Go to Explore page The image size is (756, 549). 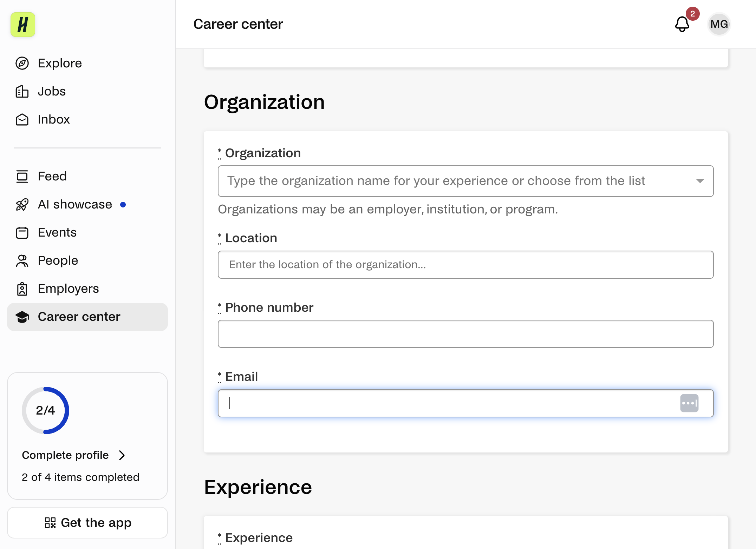87,63
